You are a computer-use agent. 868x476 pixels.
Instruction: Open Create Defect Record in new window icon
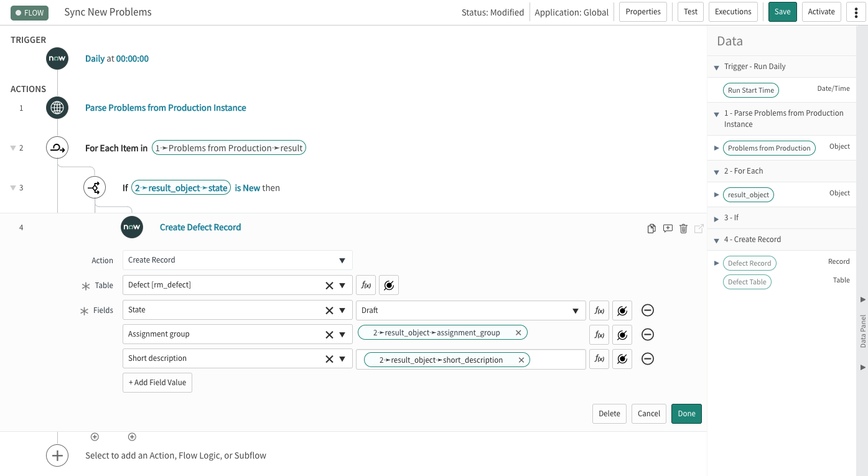[699, 228]
